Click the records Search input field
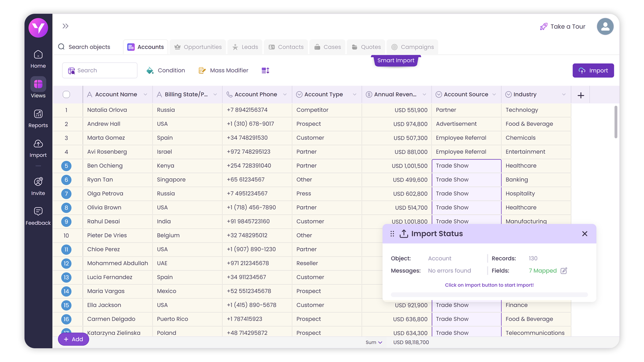 coord(104,70)
